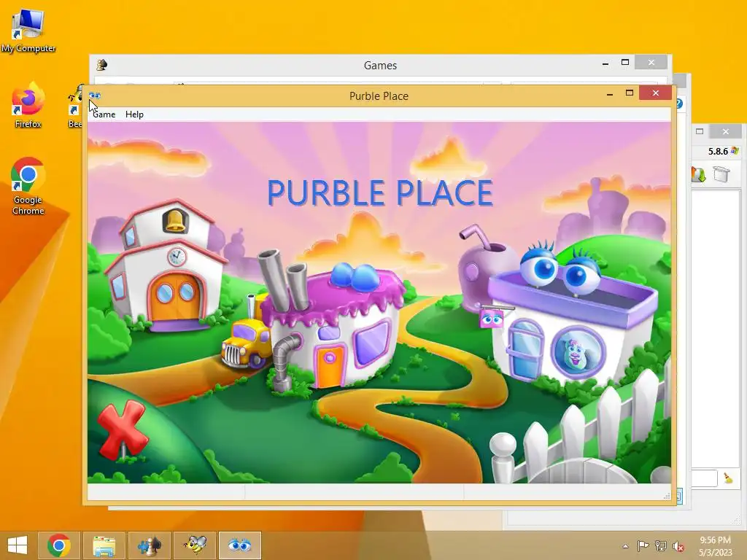The height and width of the screenshot is (560, 747).
Task: Switch to Purble Place taskbar item
Action: coord(239,545)
